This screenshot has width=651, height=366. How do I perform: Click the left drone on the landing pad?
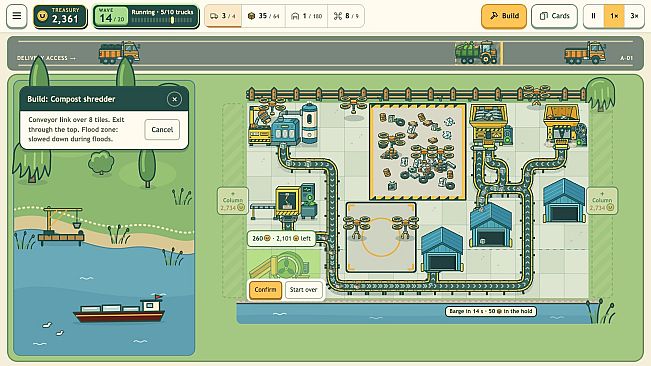pyautogui.click(x=357, y=227)
